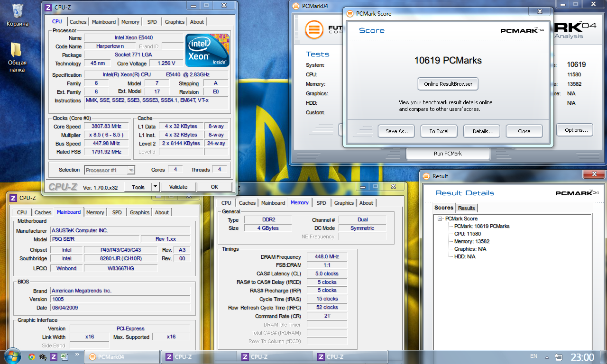Click the EN language indicator

pos(533,356)
